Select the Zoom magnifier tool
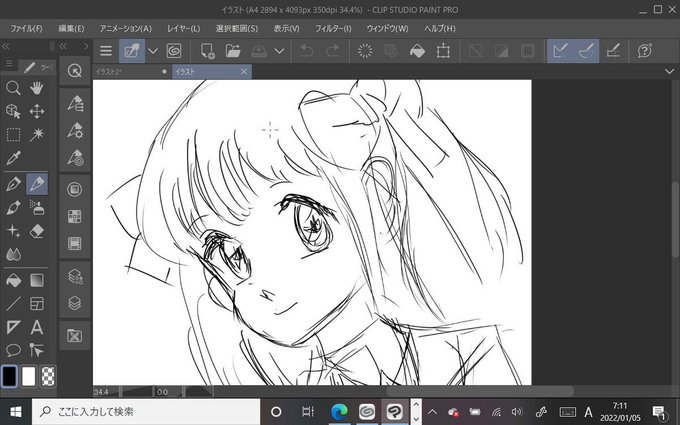680x425 pixels. pyautogui.click(x=13, y=88)
